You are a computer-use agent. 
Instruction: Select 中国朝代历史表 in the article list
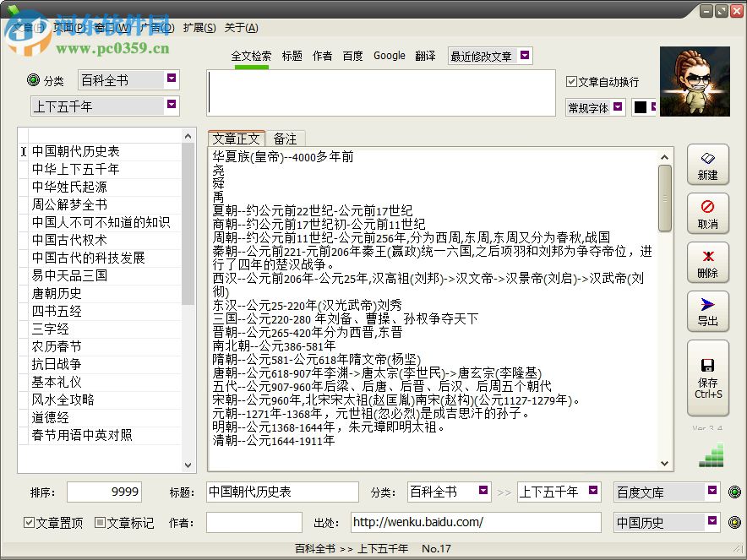pyautogui.click(x=78, y=150)
